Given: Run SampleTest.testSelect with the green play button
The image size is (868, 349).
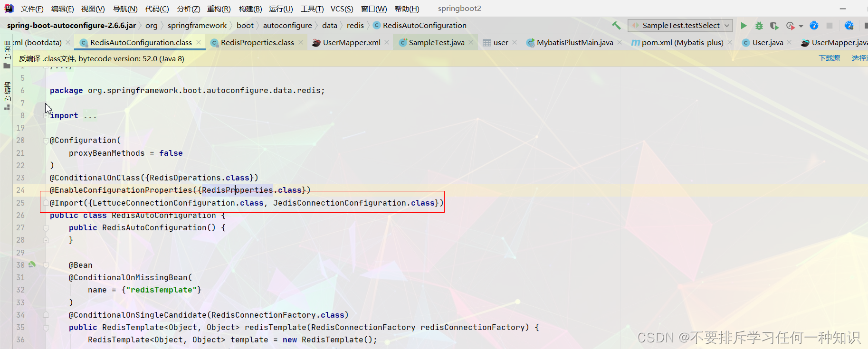Looking at the screenshot, I should 744,26.
